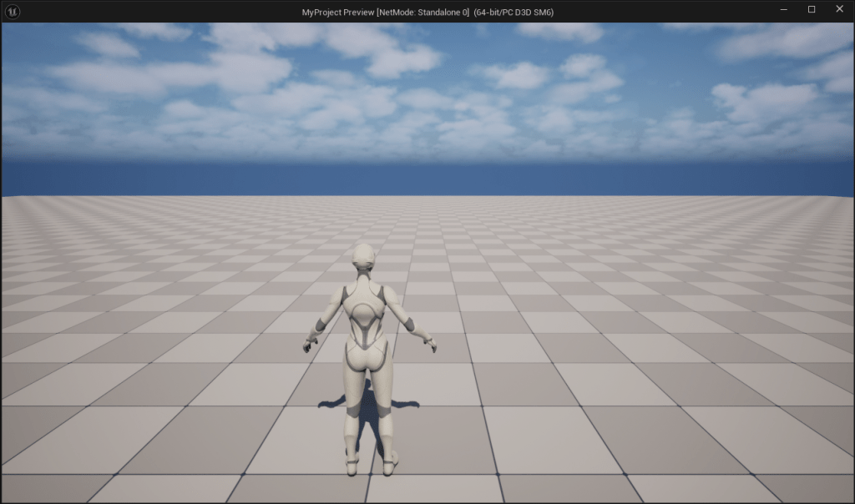This screenshot has height=504, width=855.
Task: Click the large cloud in the top-right sky
Action: [760, 100]
